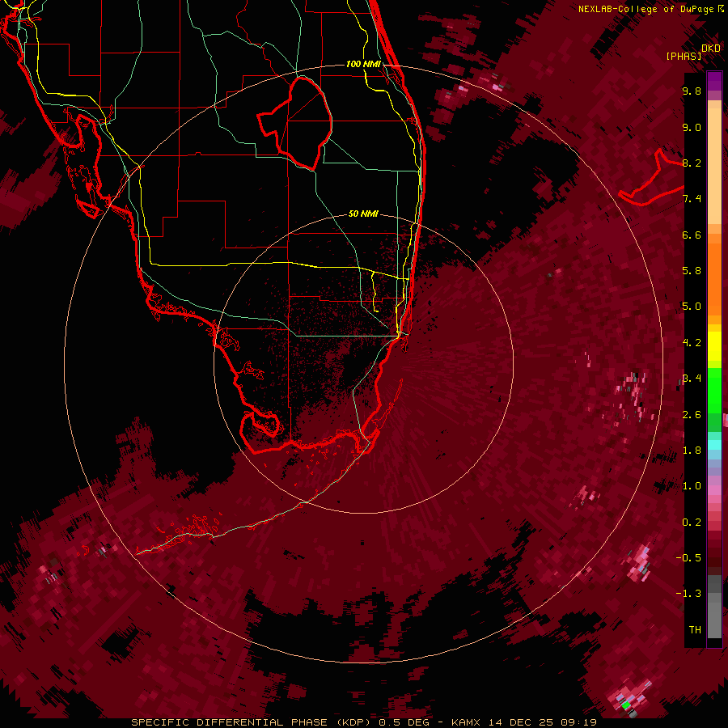Click the TH threshold legend label
728x728 pixels.
coord(695,630)
